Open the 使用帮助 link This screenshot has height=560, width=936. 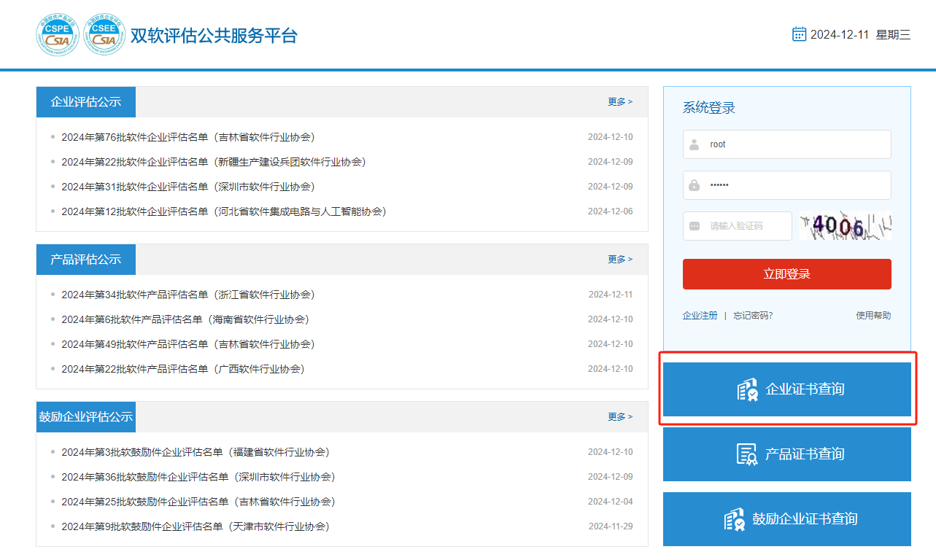(x=873, y=316)
